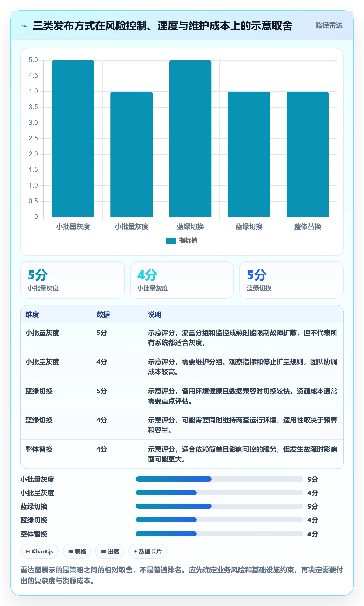Click the 整体替换 bar in the chart
Screen dimensions: 364x606
click(x=308, y=154)
